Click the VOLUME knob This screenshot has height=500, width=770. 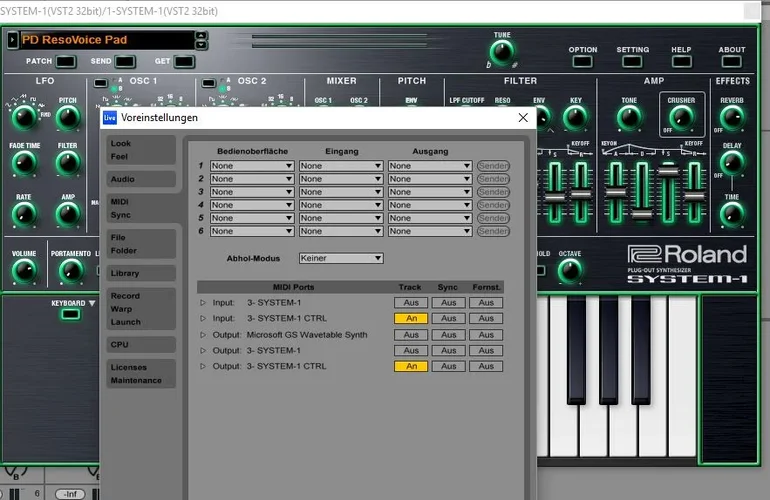(x=24, y=271)
